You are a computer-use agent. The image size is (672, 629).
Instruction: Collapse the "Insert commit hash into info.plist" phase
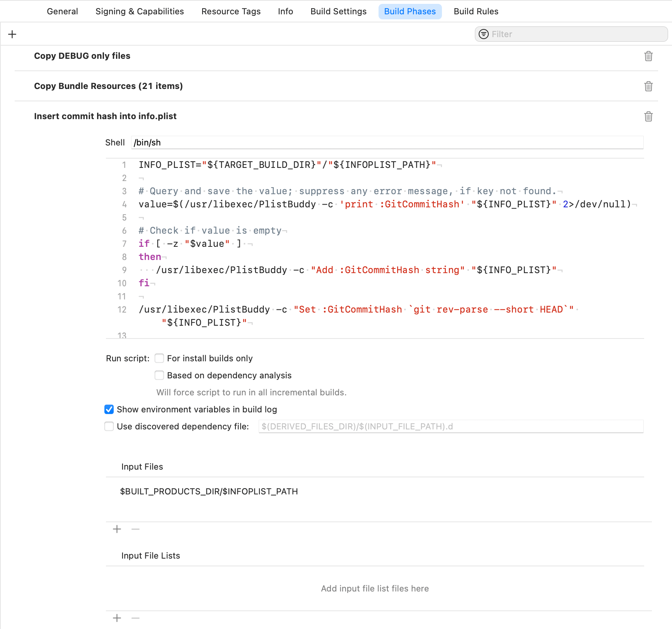106,116
